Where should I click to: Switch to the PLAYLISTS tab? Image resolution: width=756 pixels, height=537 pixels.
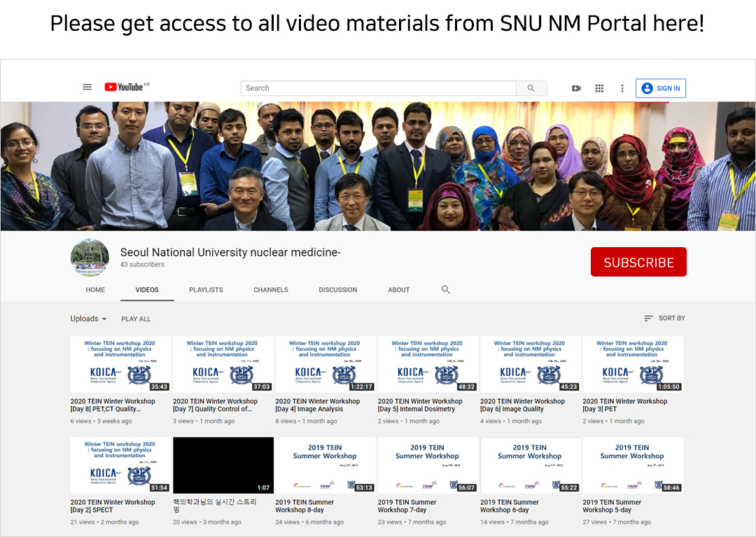pyautogui.click(x=206, y=289)
